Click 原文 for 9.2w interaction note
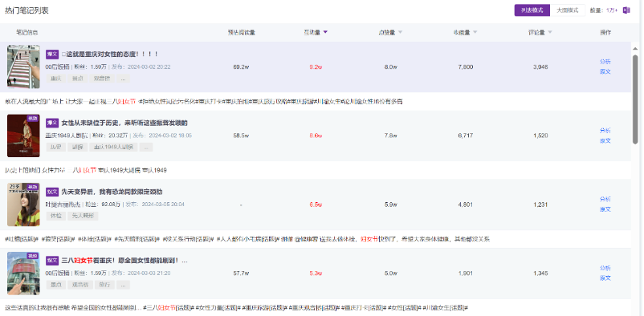The height and width of the screenshot is (316, 644). pos(605,71)
